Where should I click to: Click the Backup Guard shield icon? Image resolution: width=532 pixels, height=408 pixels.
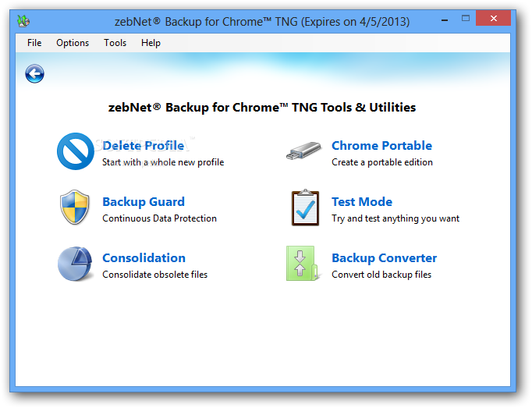pos(75,208)
